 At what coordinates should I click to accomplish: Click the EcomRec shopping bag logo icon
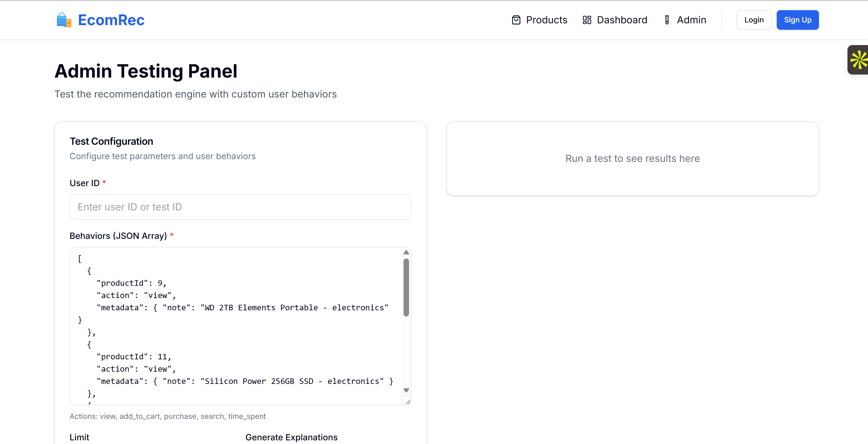64,20
